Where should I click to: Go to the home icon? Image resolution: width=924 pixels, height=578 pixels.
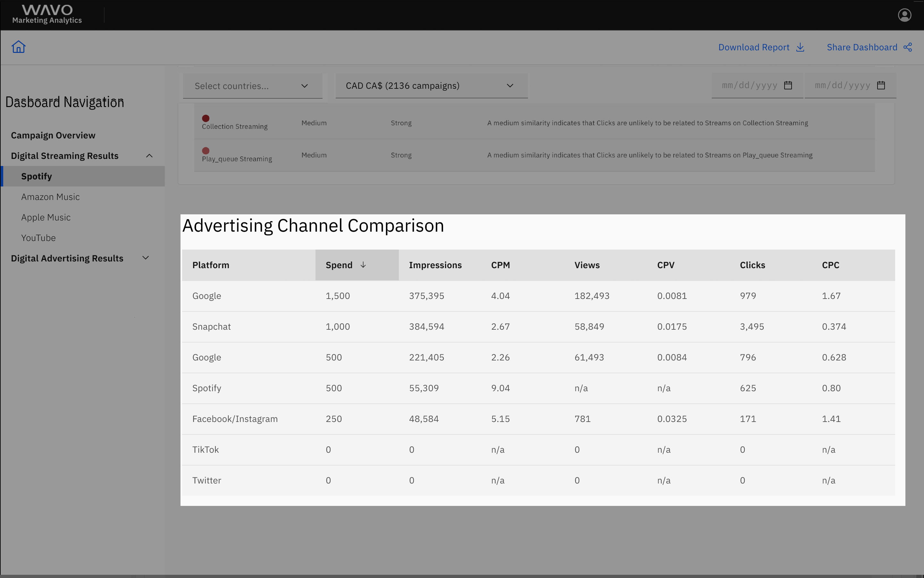(18, 47)
